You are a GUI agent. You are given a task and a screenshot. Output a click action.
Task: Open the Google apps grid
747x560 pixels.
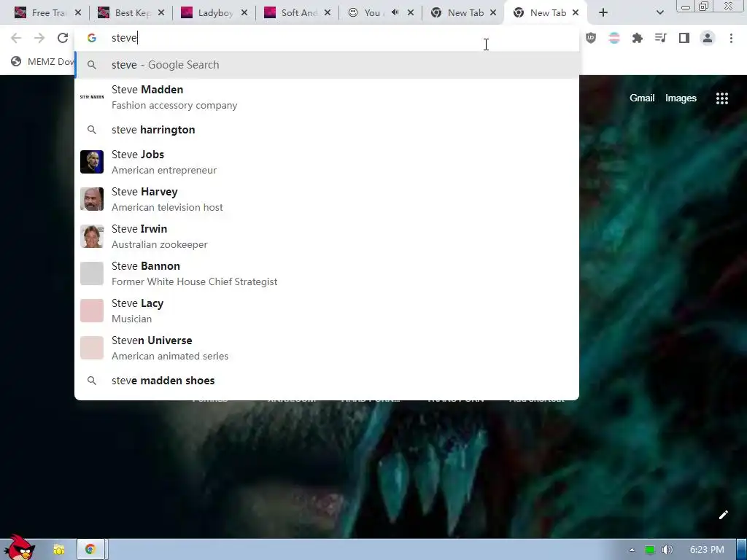[x=721, y=98]
